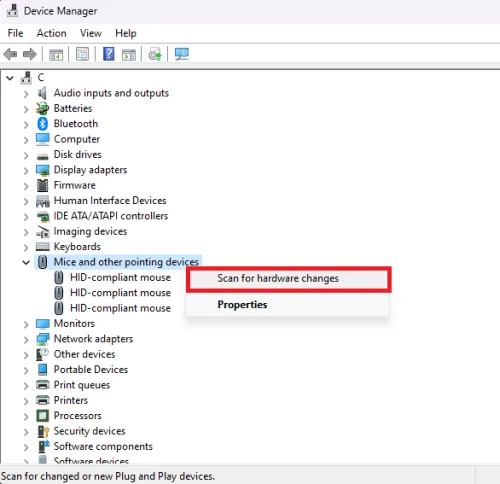
Task: Click the Back arrow toolbar icon
Action: click(x=10, y=54)
